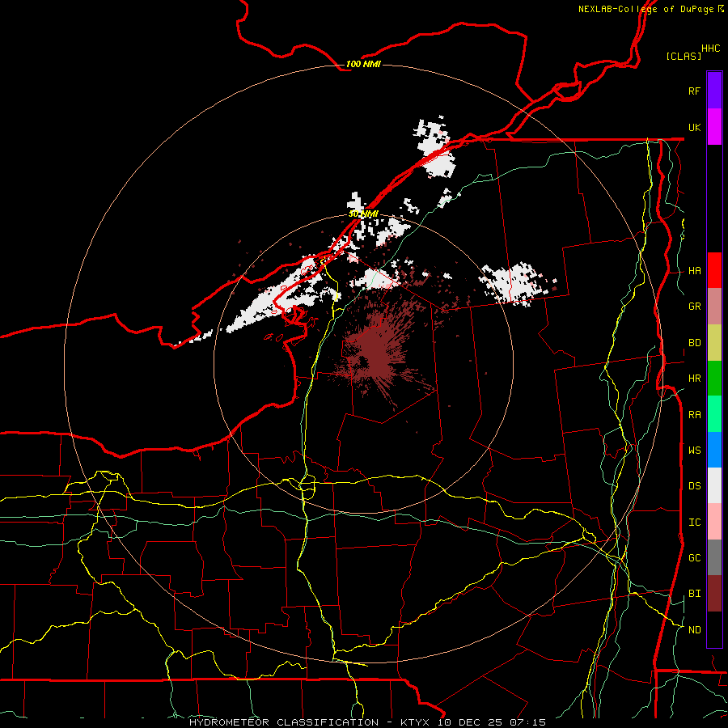Click the 'GR' legend label

[x=694, y=307]
